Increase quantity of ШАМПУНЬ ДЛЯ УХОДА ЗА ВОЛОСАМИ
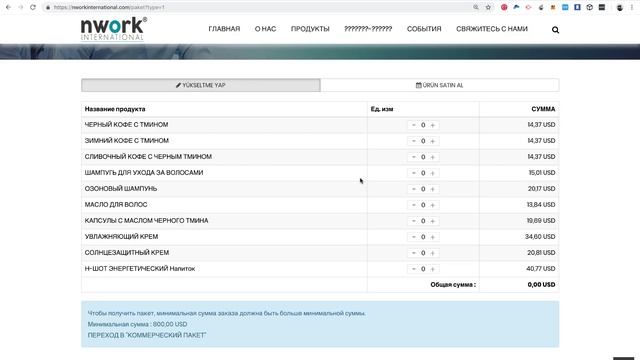This screenshot has height=360, width=640. pyautogui.click(x=433, y=173)
